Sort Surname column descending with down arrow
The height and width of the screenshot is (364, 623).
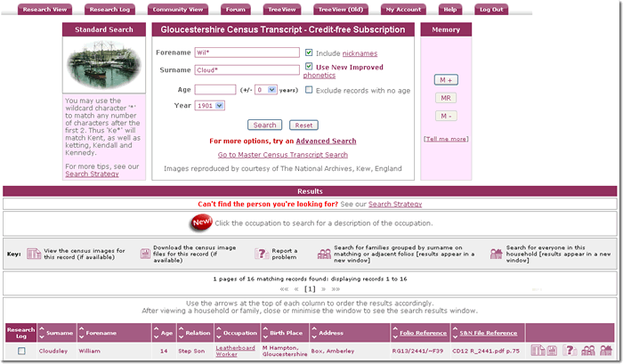(42, 337)
